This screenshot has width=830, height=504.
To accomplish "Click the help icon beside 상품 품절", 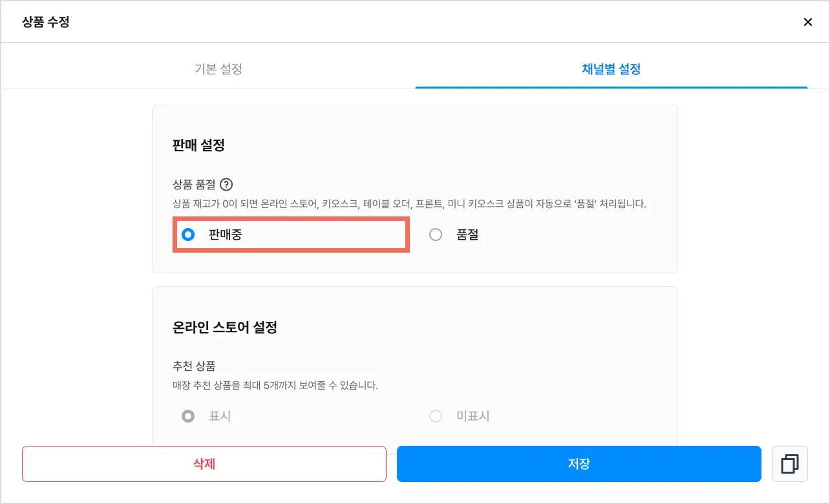I will (226, 185).
